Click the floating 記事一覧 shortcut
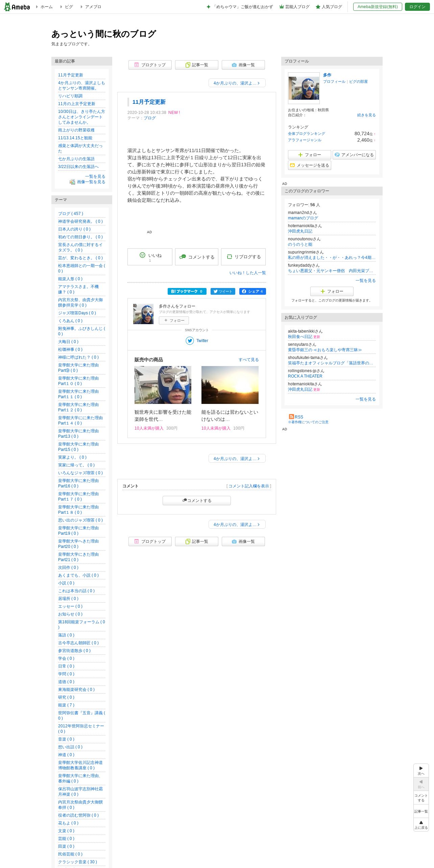This screenshot has height=868, width=434. (x=421, y=811)
